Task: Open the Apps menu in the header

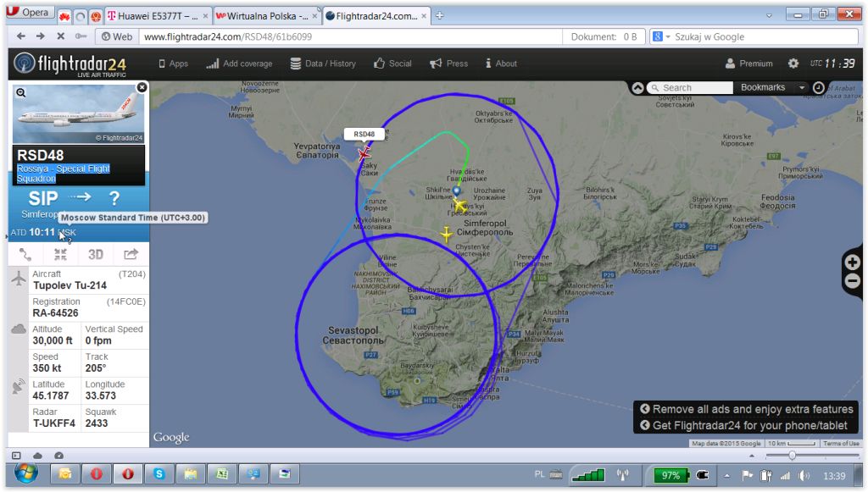Action: click(173, 64)
